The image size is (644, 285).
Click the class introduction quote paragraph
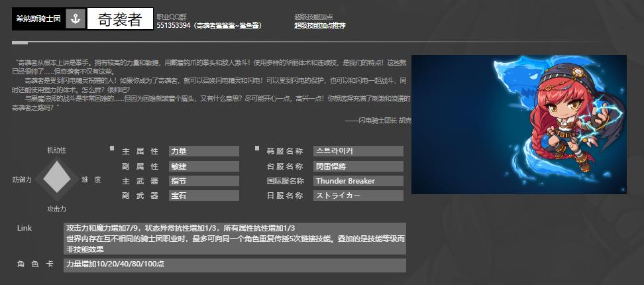point(211,85)
